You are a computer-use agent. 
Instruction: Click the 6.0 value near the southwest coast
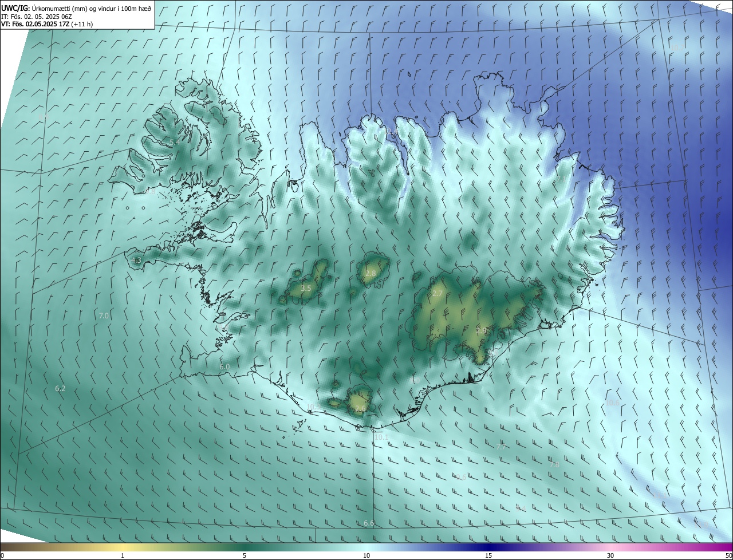[x=224, y=366]
